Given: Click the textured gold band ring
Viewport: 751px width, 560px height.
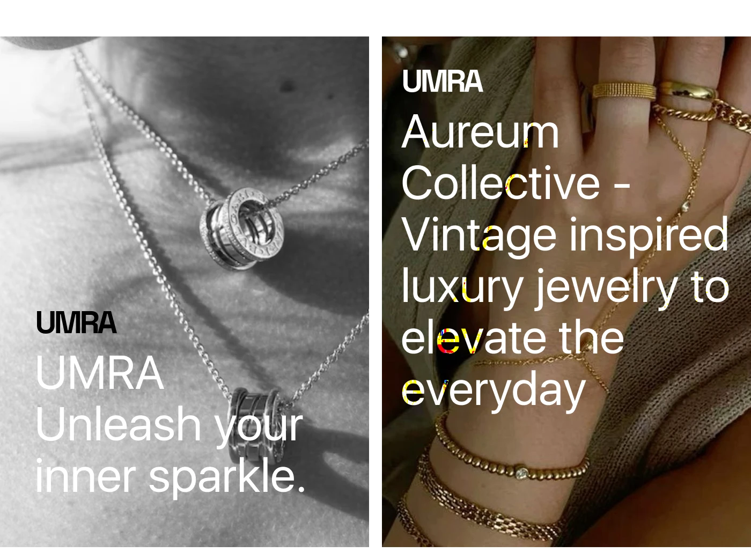Looking at the screenshot, I should (624, 90).
